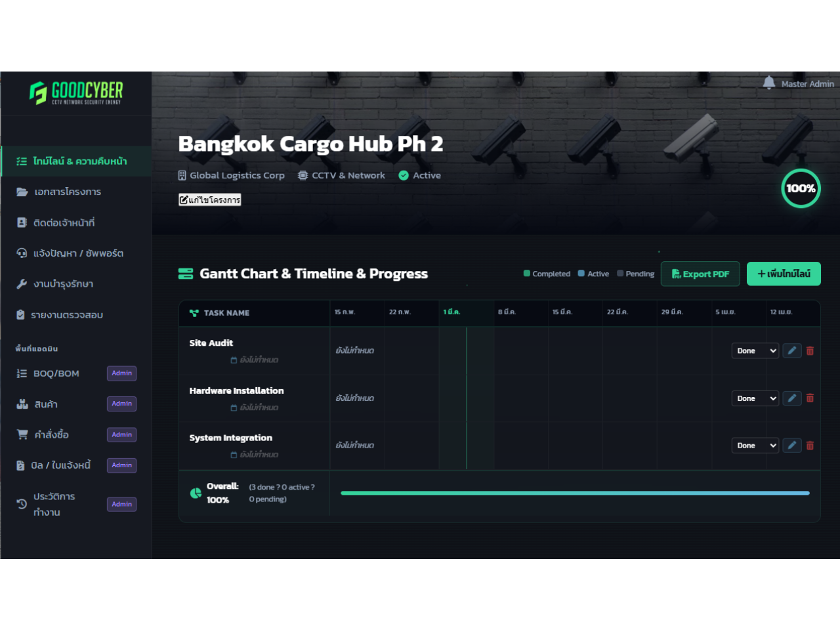
Task: Open เอกสารโครงการ in the sidebar
Action: point(68,192)
